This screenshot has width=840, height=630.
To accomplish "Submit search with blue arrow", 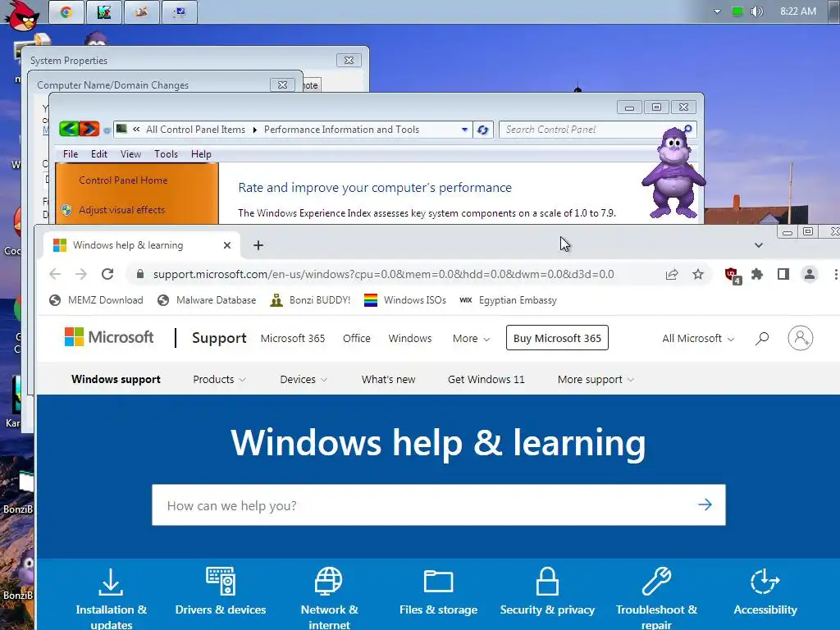I will (705, 504).
